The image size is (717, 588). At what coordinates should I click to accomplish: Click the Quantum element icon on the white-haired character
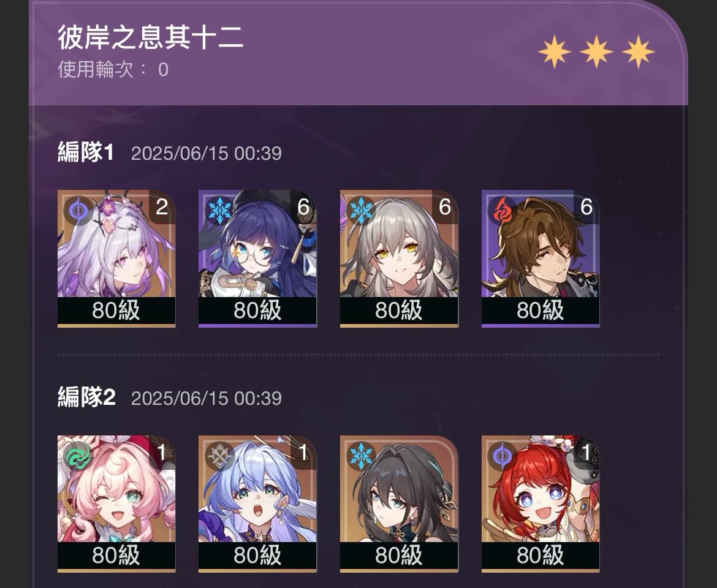point(78,211)
